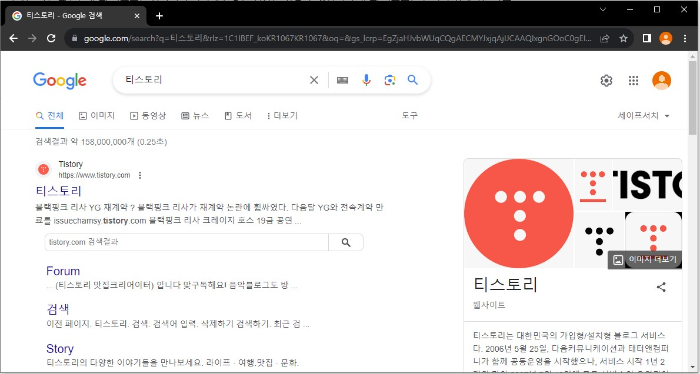Go back to the previous page
The width and height of the screenshot is (700, 374).
[13, 38]
